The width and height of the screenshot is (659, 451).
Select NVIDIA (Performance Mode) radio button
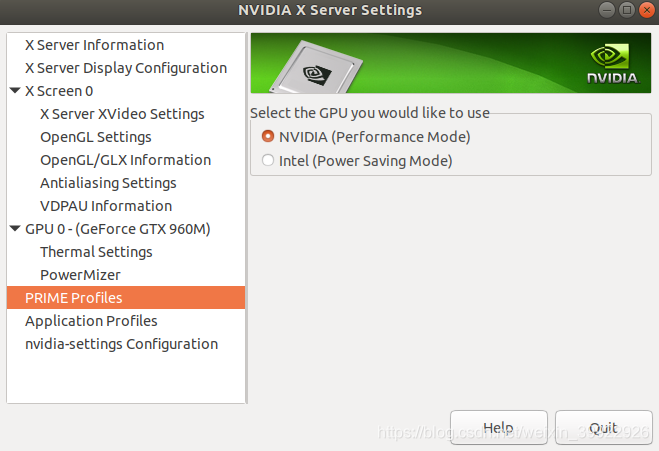coord(268,137)
